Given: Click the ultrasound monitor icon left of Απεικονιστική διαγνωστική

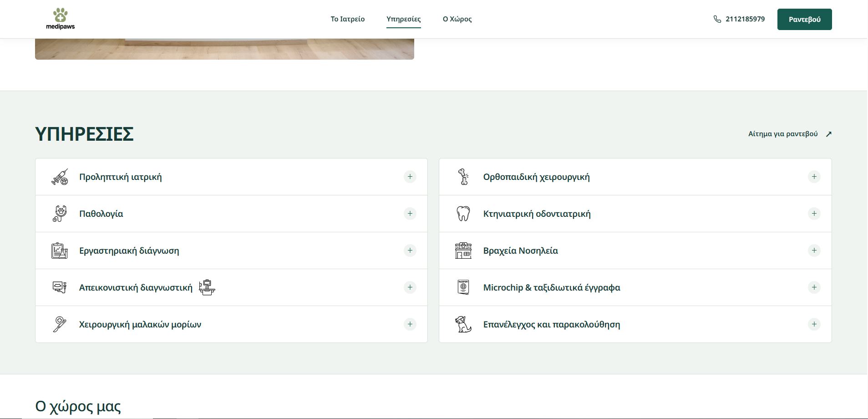Looking at the screenshot, I should [x=60, y=287].
